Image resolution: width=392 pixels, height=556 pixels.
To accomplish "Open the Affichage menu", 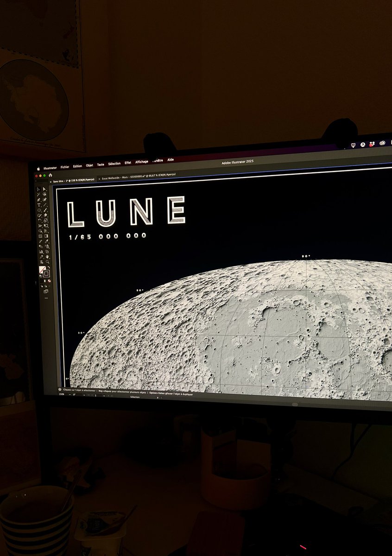I will pyautogui.click(x=141, y=162).
